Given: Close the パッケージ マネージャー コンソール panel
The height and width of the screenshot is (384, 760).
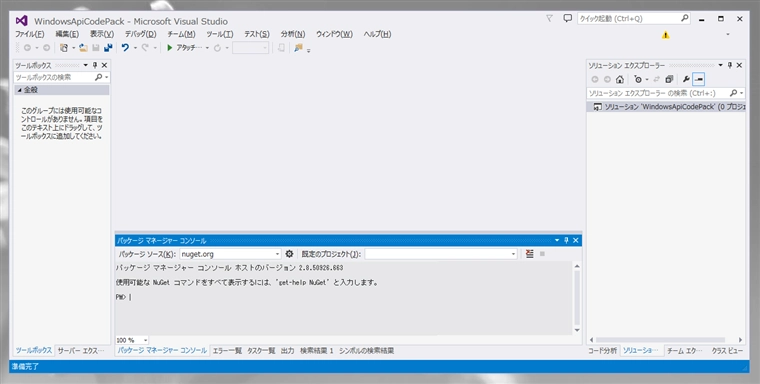Looking at the screenshot, I should coord(576,240).
